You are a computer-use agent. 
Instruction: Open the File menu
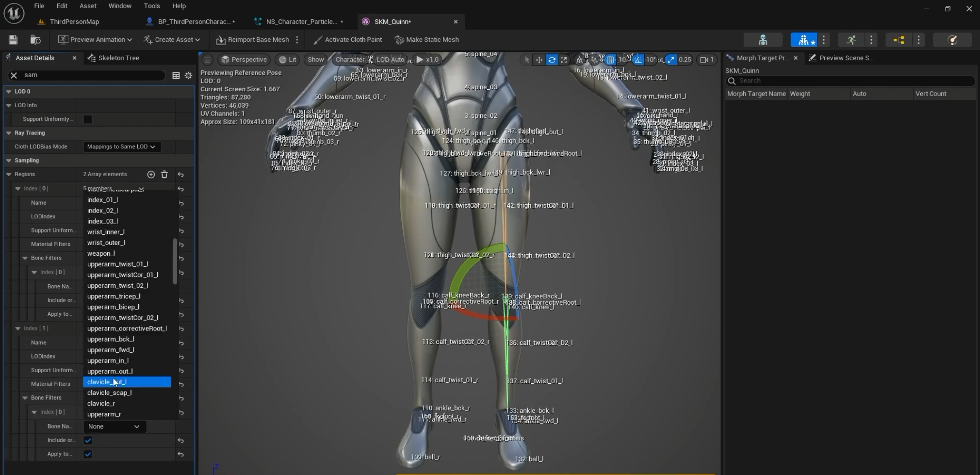click(39, 6)
